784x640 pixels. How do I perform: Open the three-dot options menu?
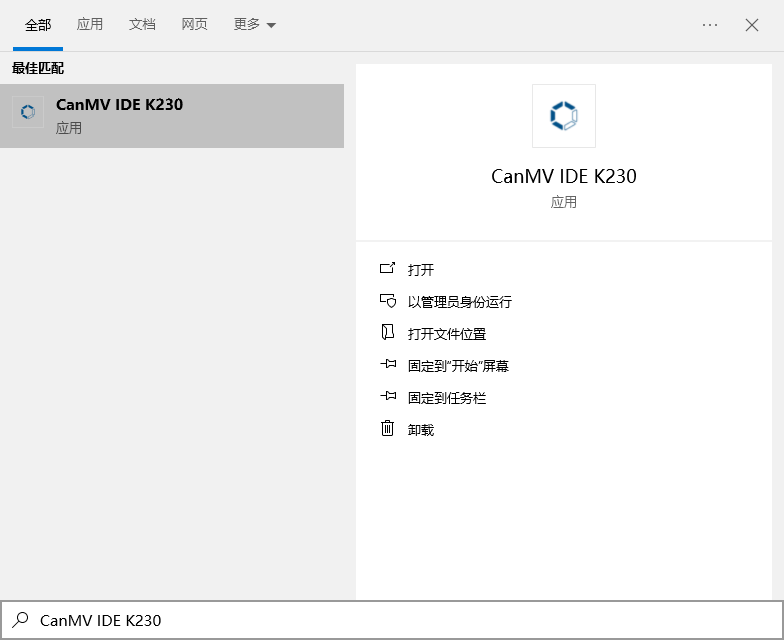tap(710, 24)
